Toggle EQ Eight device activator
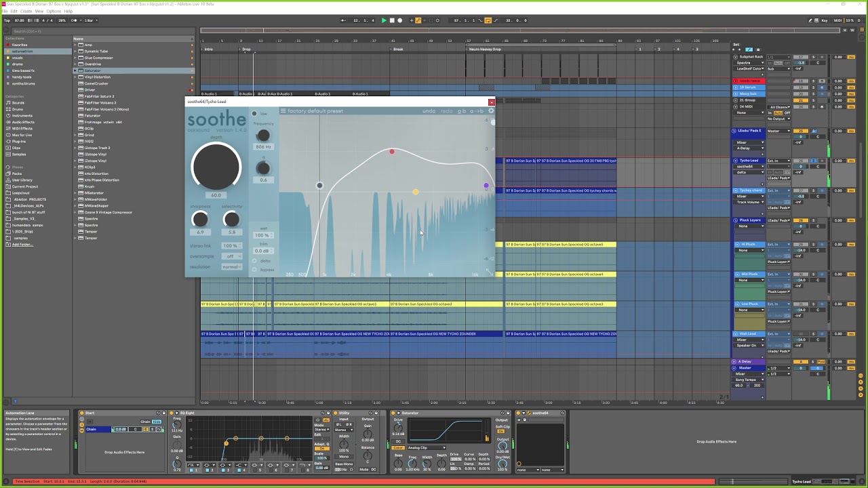Screen dimensions: 868x488 tap(172, 413)
